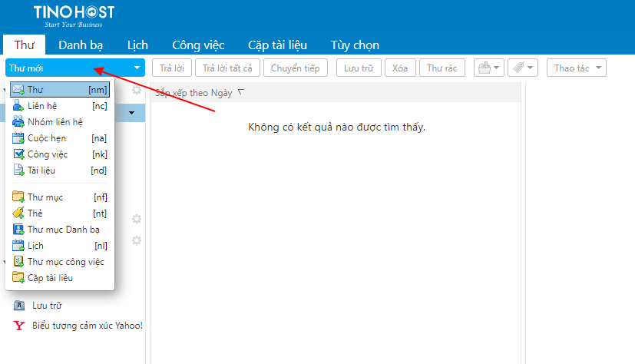The width and height of the screenshot is (635, 364).
Task: Select the Thư mail icon in dropdown
Action: pyautogui.click(x=18, y=90)
